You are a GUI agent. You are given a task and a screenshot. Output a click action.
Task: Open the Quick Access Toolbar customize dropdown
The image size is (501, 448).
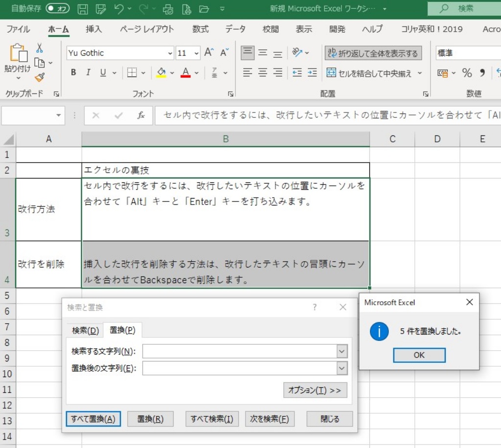pyautogui.click(x=222, y=9)
